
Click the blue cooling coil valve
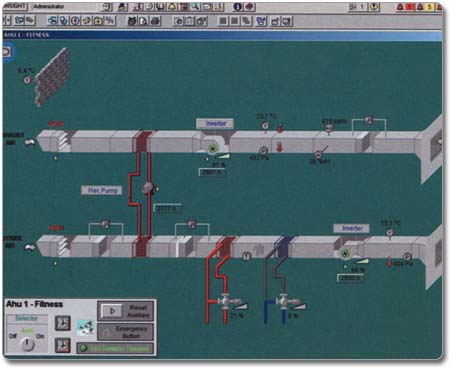(x=283, y=301)
